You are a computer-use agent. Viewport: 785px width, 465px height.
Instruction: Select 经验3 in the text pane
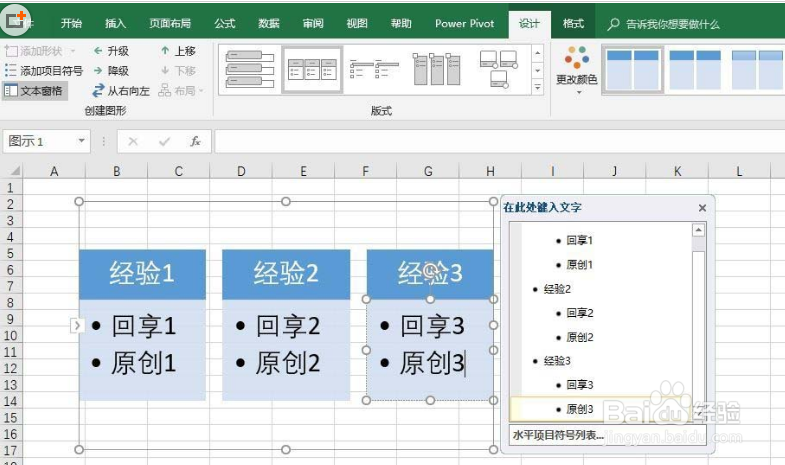pos(557,361)
